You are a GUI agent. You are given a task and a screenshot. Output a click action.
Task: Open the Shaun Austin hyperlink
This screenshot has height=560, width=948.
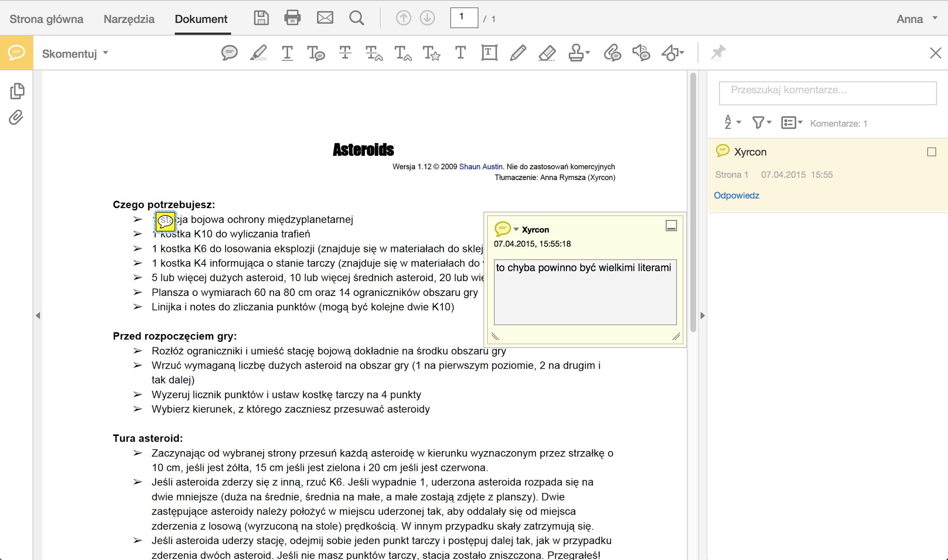coord(481,166)
